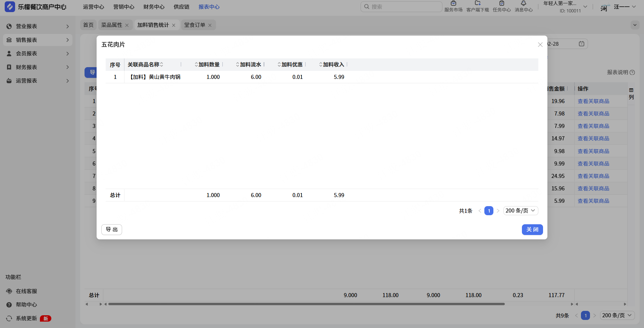Open 客户端下载 icon in header

(x=478, y=3)
